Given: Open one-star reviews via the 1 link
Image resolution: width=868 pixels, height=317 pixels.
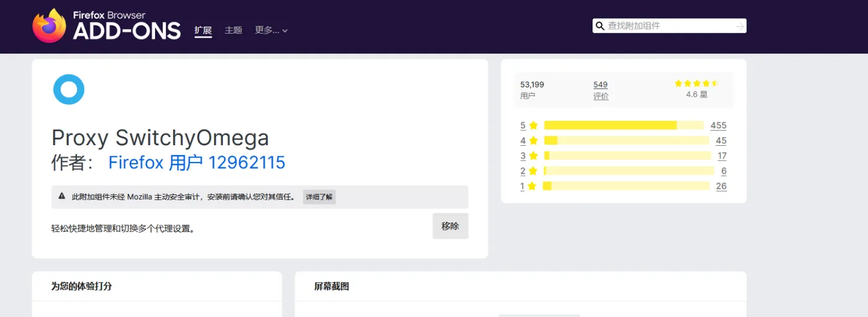Looking at the screenshot, I should coord(523,186).
